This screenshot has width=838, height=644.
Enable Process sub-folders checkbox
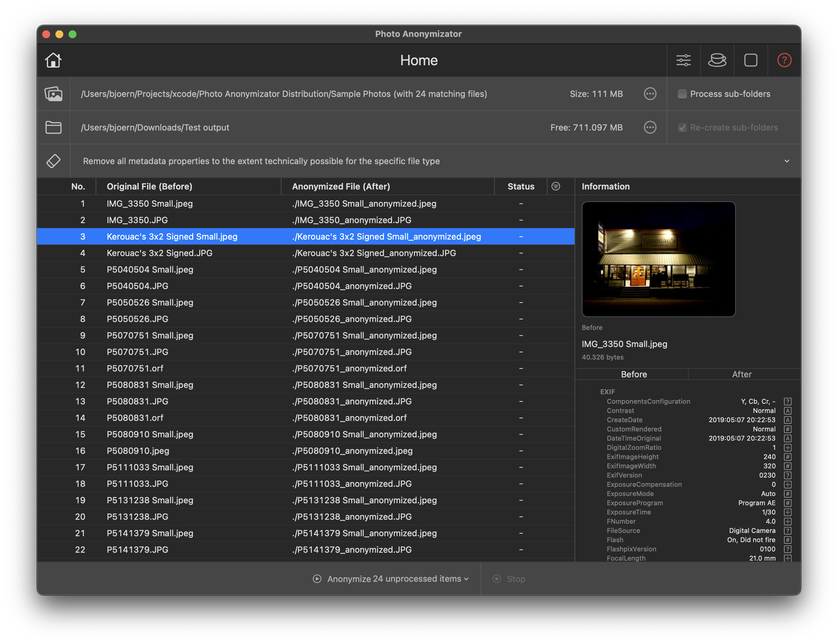(682, 94)
